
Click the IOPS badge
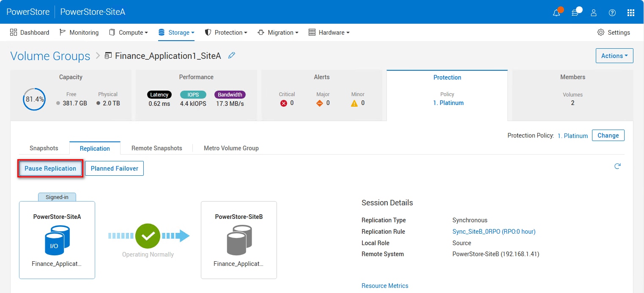pyautogui.click(x=193, y=95)
